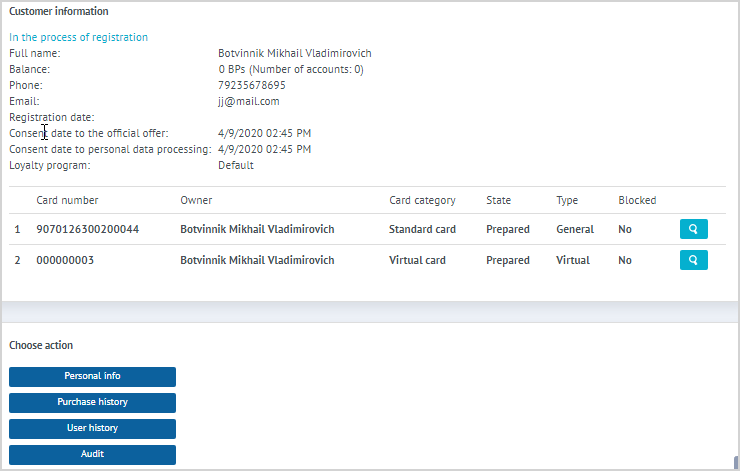Click the Blocked column header
Viewport: 740px width, 471px height.
pyautogui.click(x=637, y=200)
